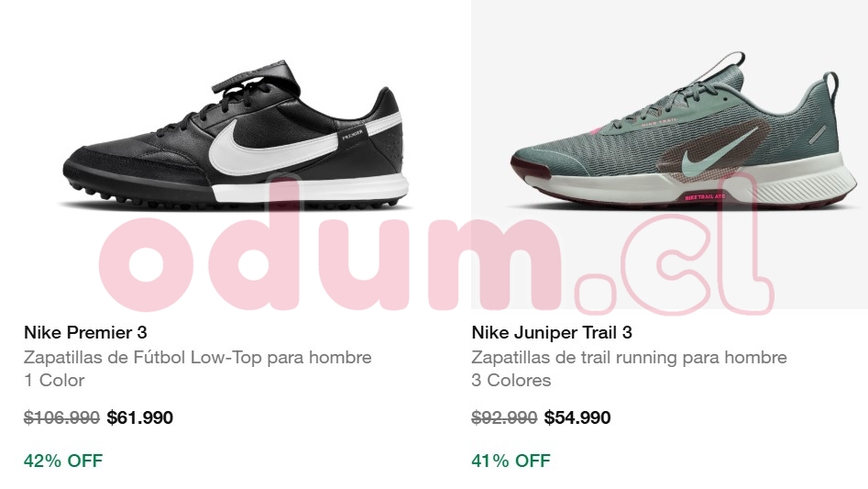Click the green 41% OFF badge
Screen dimensions: 868x489
pyautogui.click(x=511, y=461)
